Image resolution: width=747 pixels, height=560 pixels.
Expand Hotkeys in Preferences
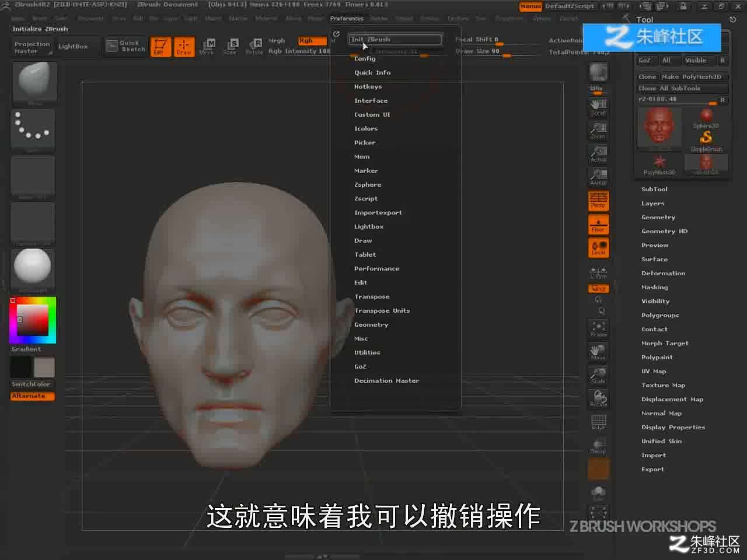pyautogui.click(x=368, y=86)
